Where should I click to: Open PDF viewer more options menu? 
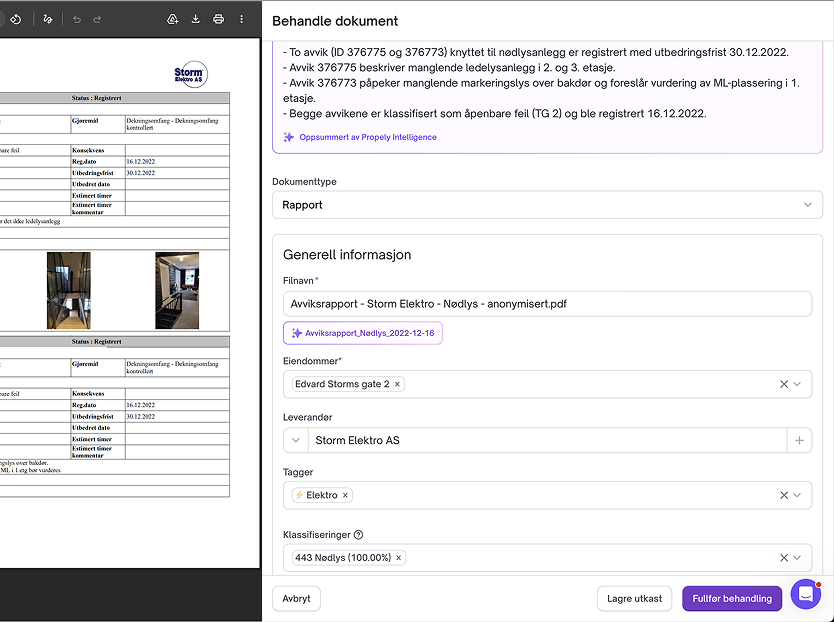click(x=241, y=20)
